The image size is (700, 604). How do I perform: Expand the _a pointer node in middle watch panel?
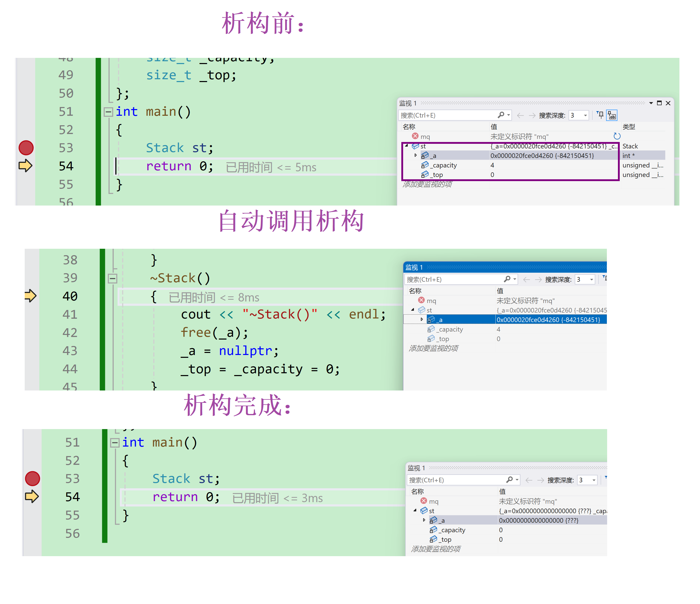coord(422,319)
